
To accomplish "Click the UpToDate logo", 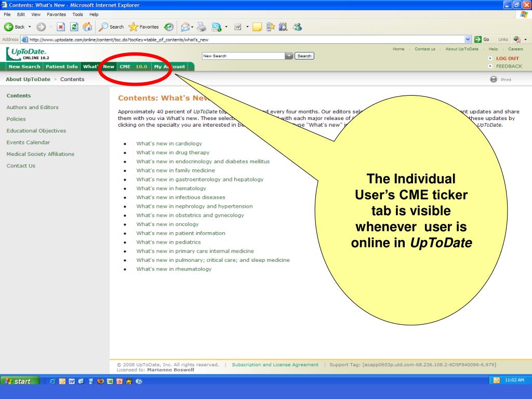I will point(26,54).
